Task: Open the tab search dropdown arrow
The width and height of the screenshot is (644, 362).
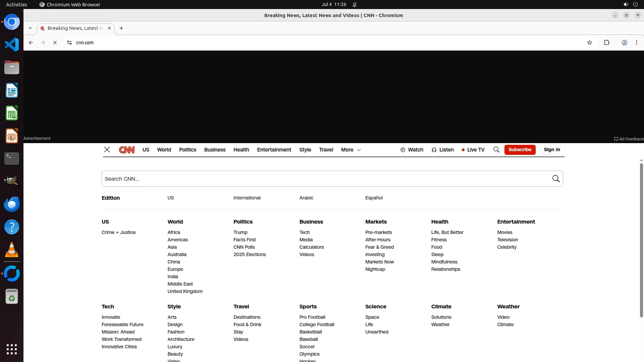Action: point(30,28)
